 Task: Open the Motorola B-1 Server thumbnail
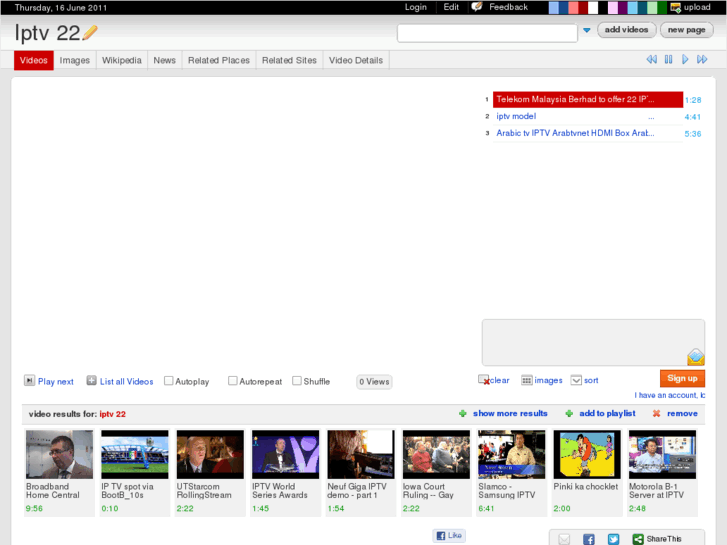click(663, 454)
